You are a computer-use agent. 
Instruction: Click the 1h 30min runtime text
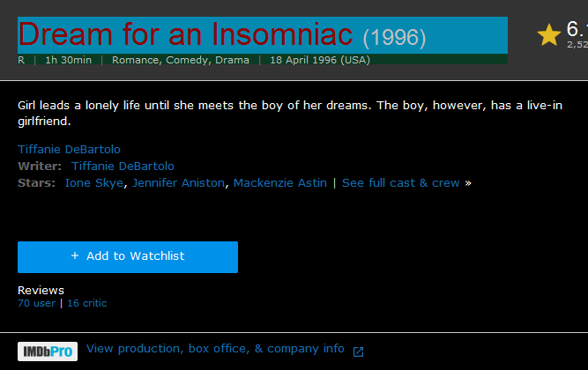pos(68,60)
